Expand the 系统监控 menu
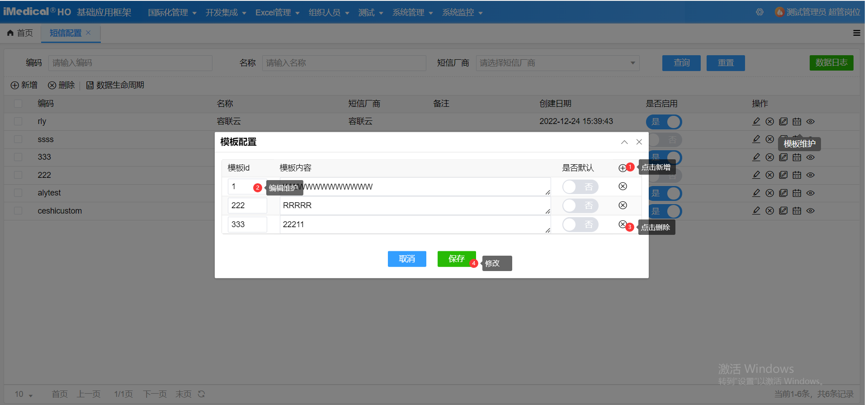The width and height of the screenshot is (868, 405). [462, 13]
